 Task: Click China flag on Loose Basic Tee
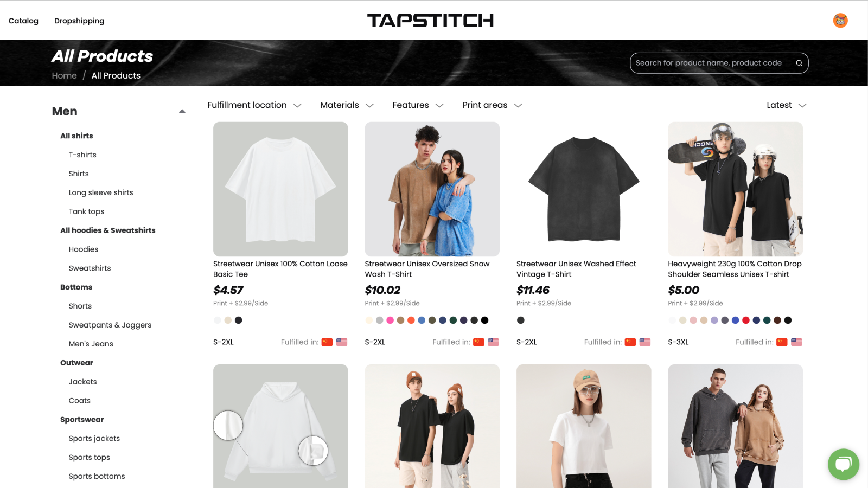pyautogui.click(x=327, y=342)
